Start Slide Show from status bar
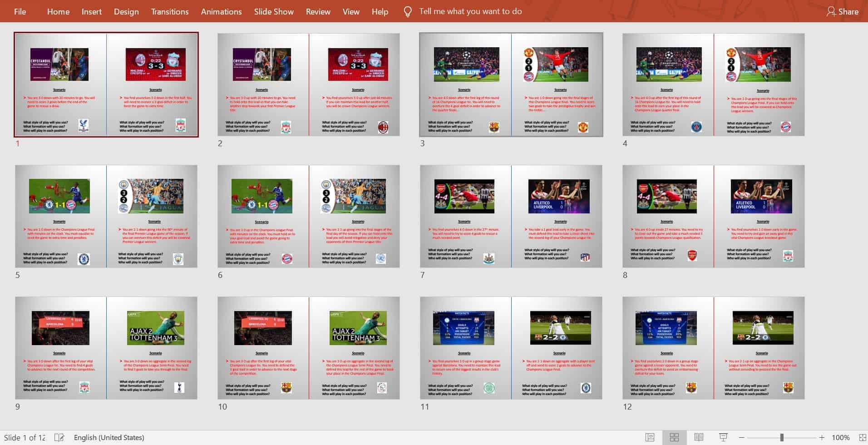 pos(723,437)
